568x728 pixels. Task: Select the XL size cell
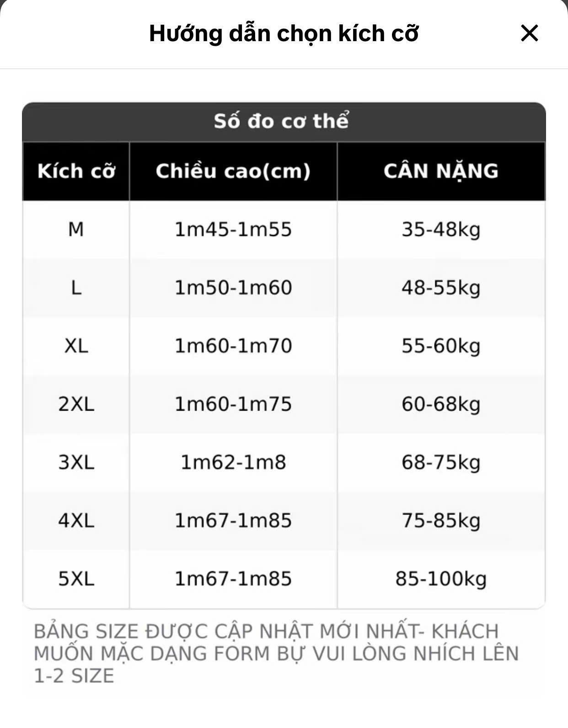(x=76, y=346)
